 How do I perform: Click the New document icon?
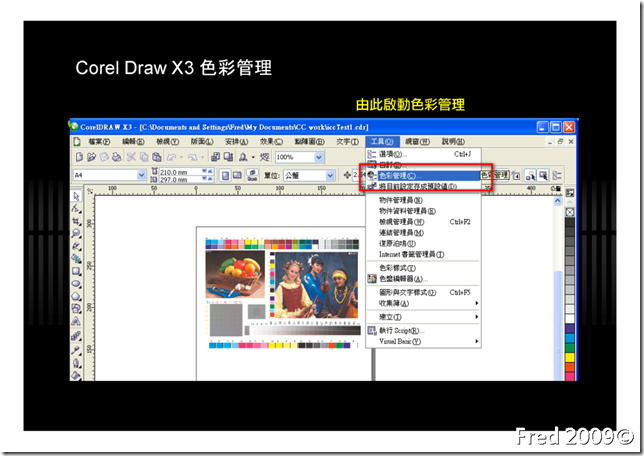click(79, 157)
